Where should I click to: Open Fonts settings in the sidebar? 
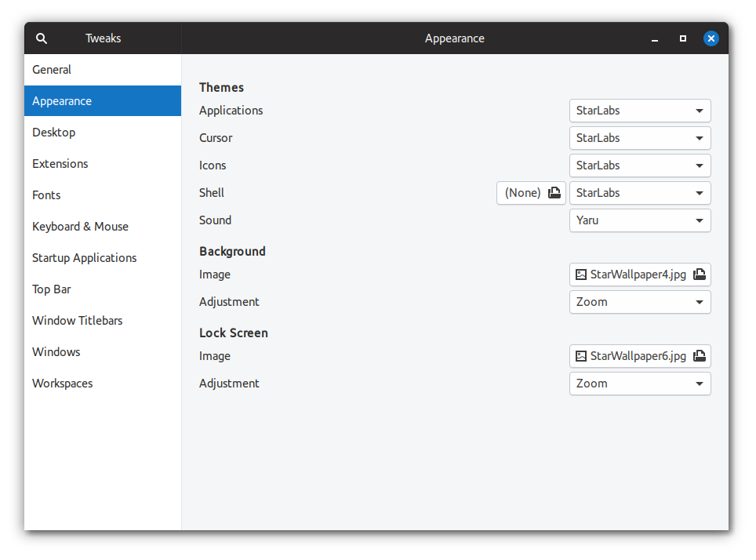click(103, 195)
